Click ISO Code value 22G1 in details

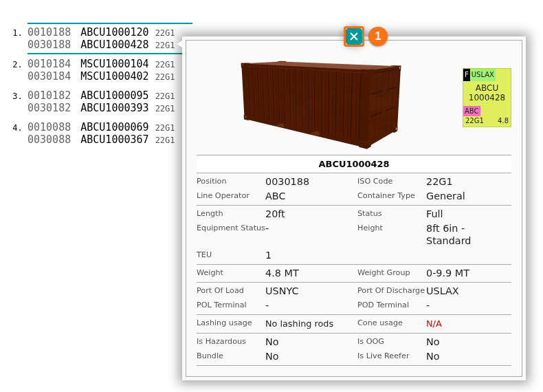point(439,182)
